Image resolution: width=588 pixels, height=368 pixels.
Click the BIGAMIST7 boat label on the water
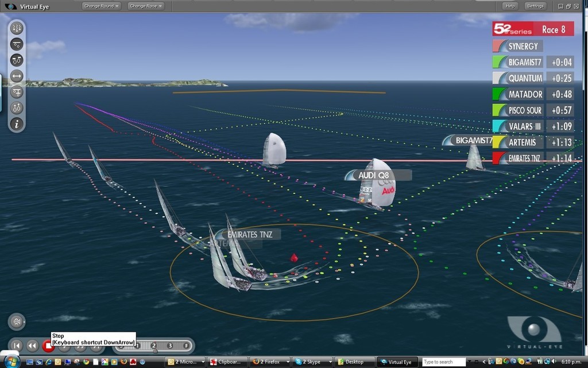[x=467, y=140]
